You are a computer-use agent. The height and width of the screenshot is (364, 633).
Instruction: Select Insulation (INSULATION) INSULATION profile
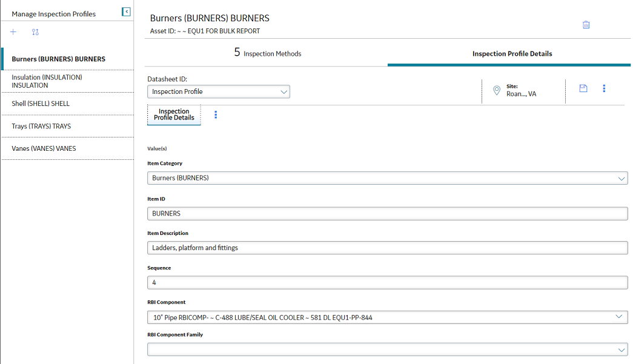[x=67, y=81]
